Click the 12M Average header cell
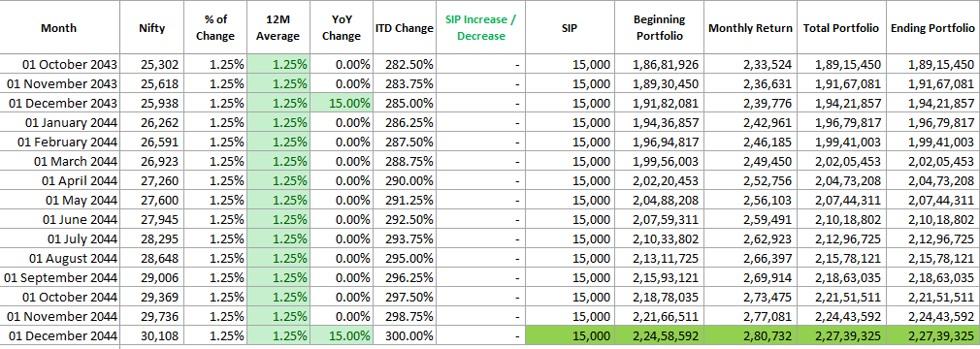The height and width of the screenshot is (349, 980). [x=278, y=27]
